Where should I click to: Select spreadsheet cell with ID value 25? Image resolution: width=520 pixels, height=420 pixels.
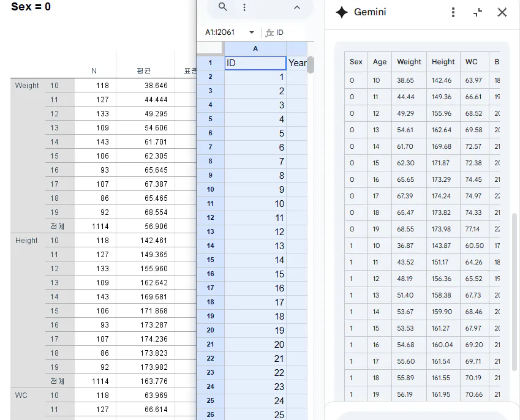point(255,414)
